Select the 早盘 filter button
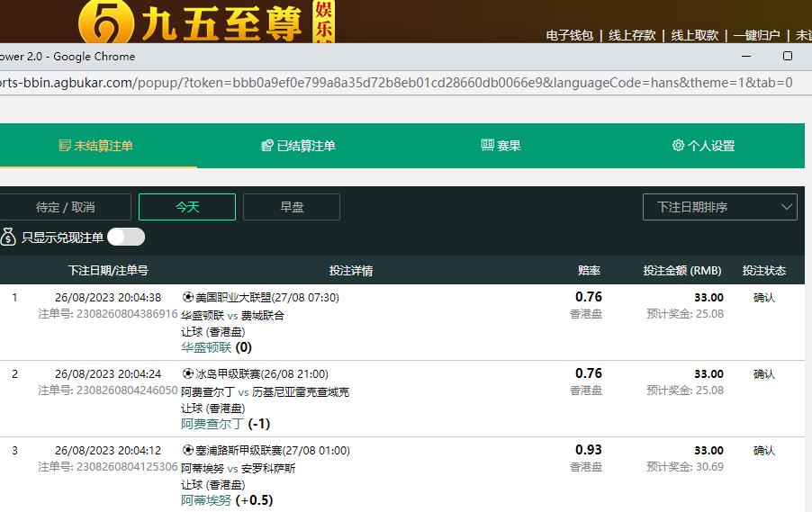Image resolution: width=812 pixels, height=512 pixels. click(x=292, y=207)
